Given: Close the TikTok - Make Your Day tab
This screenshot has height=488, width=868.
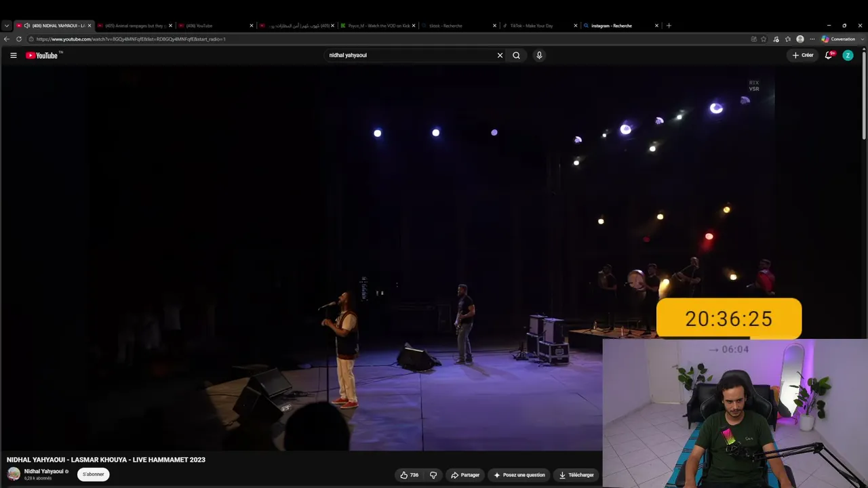Looking at the screenshot, I should pyautogui.click(x=576, y=26).
